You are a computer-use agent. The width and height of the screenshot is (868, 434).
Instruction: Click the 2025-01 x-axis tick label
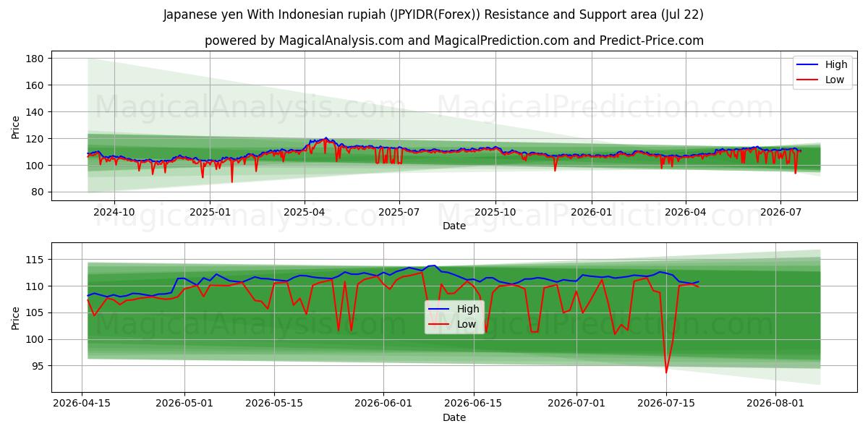[x=210, y=212]
